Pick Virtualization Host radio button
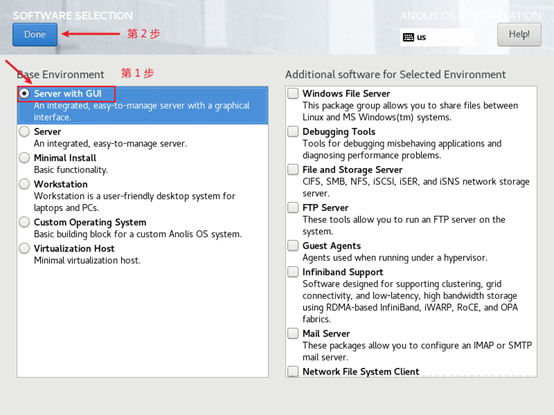The width and height of the screenshot is (554, 415). pyautogui.click(x=24, y=248)
